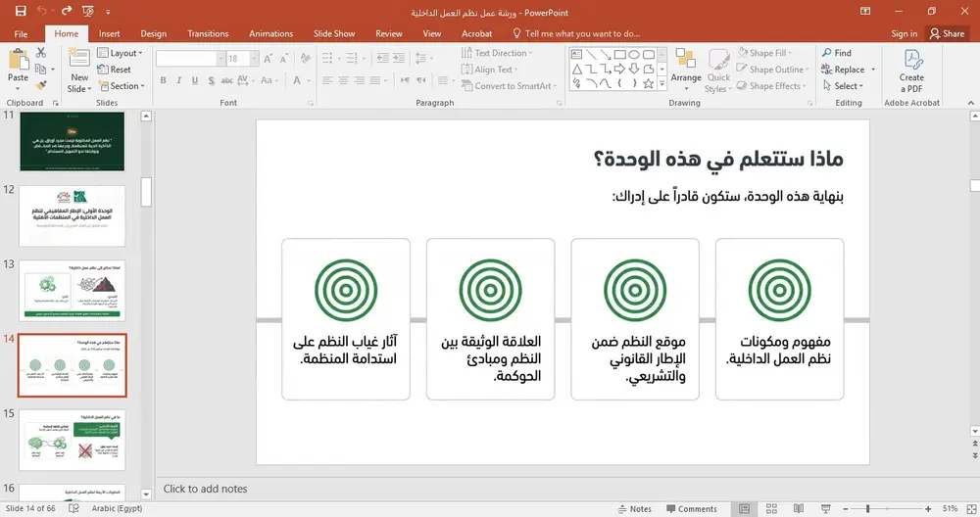The image size is (980, 517).
Task: Click the New Slide icon
Action: pos(79,59)
